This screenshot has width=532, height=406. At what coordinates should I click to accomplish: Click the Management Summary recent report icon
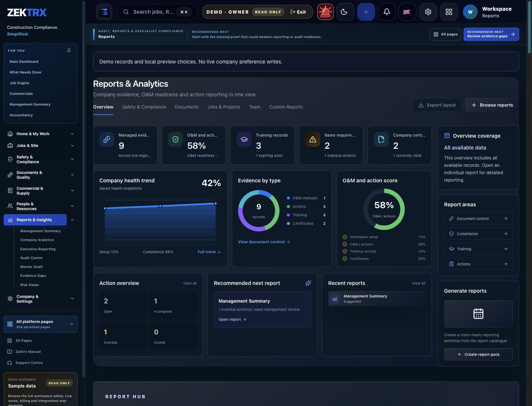click(335, 299)
